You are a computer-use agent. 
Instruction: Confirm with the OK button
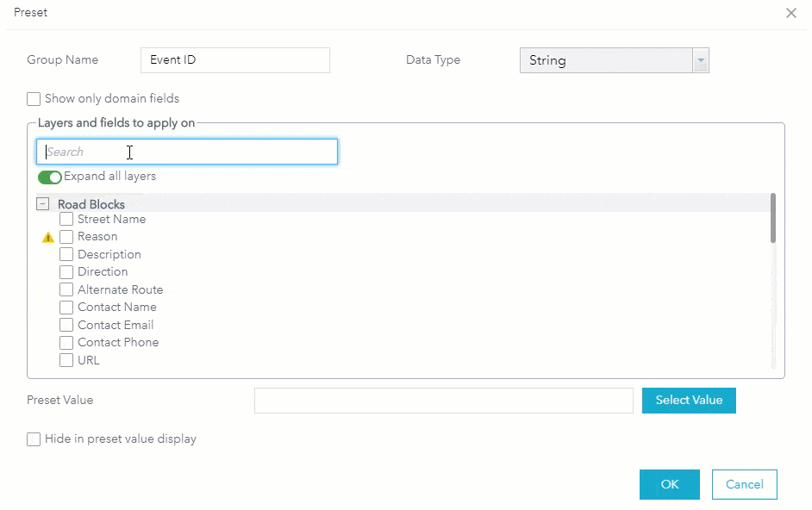click(669, 484)
